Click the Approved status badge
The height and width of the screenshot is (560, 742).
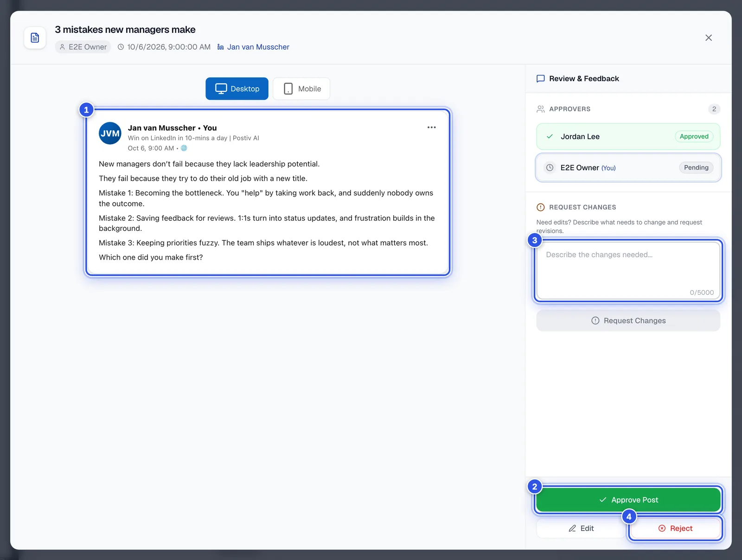coord(694,137)
